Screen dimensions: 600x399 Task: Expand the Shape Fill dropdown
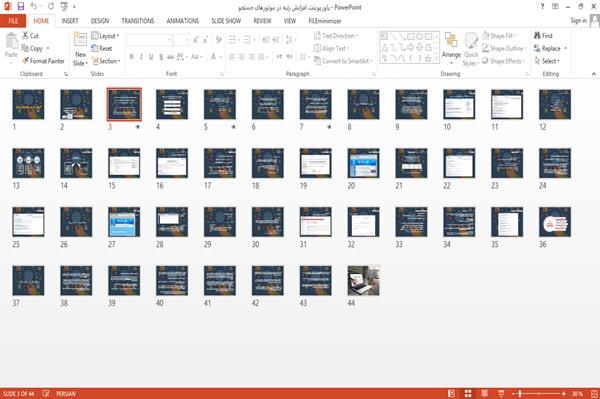(499, 36)
